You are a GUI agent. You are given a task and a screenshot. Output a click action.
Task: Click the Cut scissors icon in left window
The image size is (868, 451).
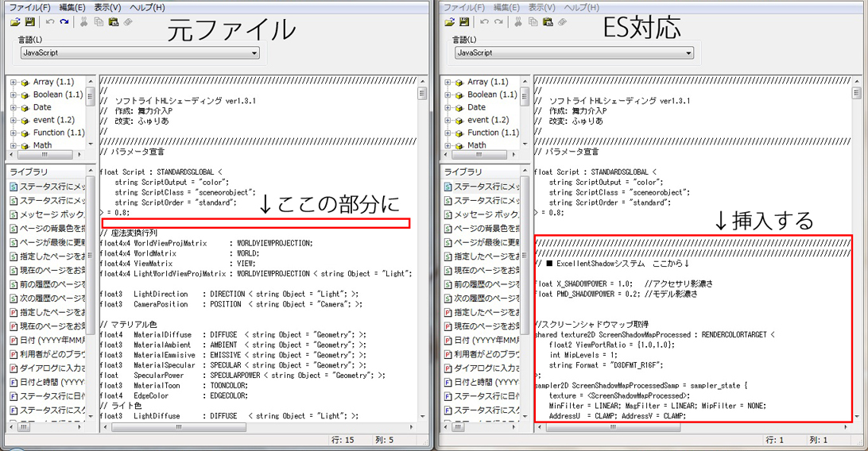pyautogui.click(x=83, y=22)
